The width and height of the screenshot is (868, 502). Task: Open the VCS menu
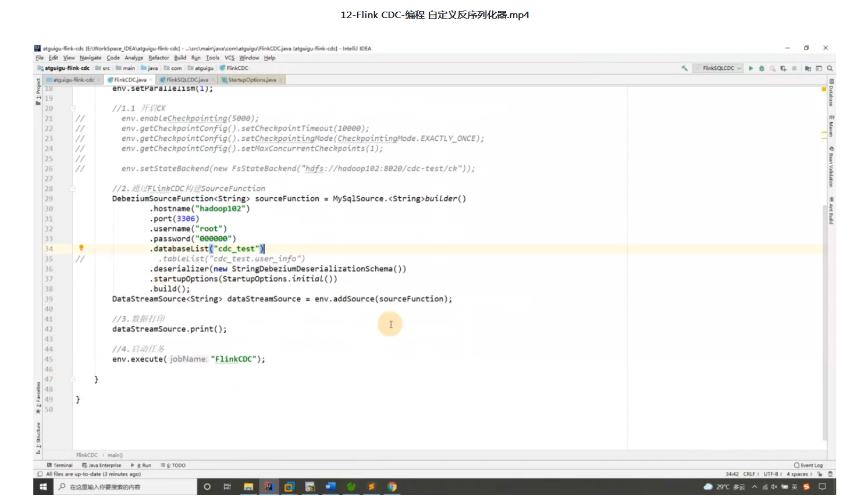click(230, 58)
